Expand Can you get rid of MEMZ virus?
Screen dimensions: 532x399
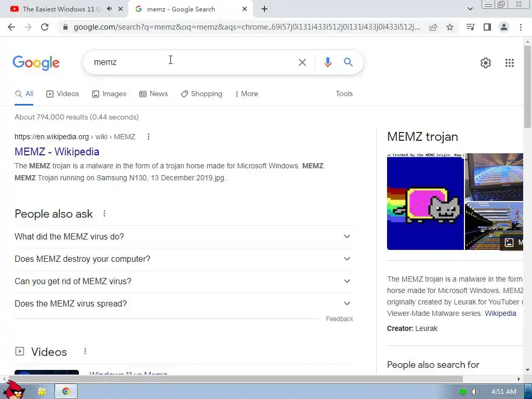click(x=183, y=281)
